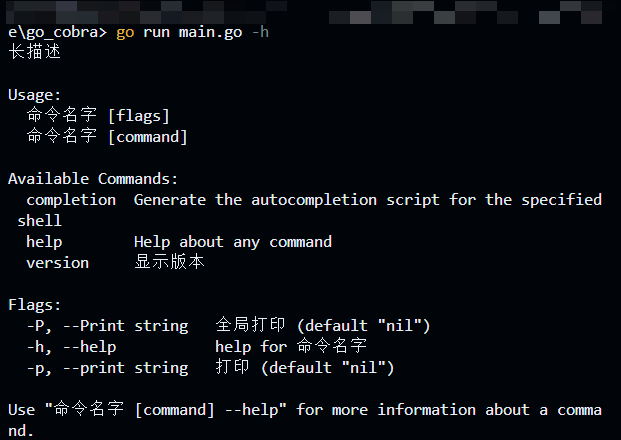621x440 pixels.
Task: Click the "-P, --Print string" flag
Action: (107, 325)
